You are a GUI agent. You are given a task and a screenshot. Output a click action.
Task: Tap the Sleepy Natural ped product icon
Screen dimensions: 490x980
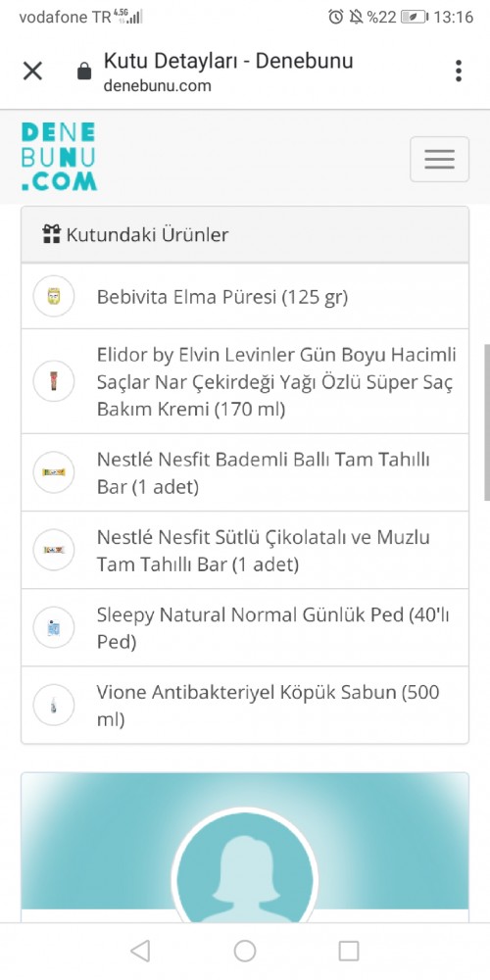[x=54, y=627]
